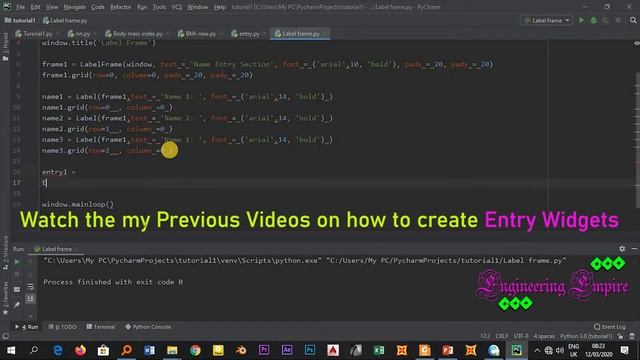Open the Navigate menu
The height and width of the screenshot is (360, 640).
pos(75,7)
